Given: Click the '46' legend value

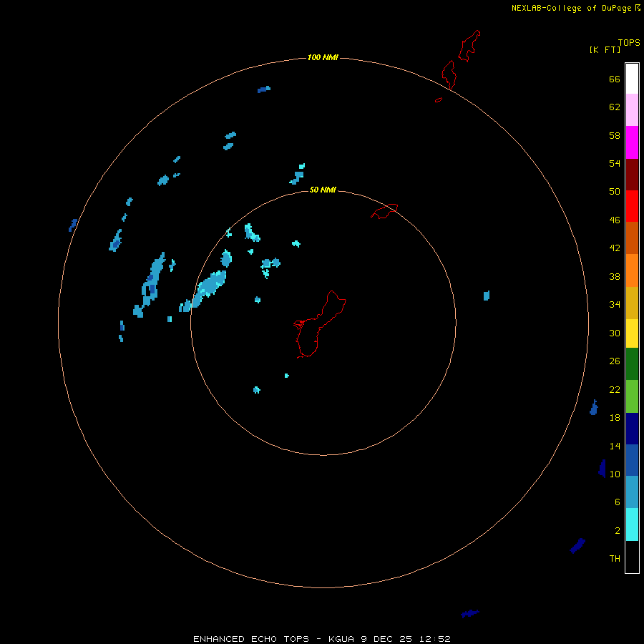Looking at the screenshot, I should click(x=615, y=220).
